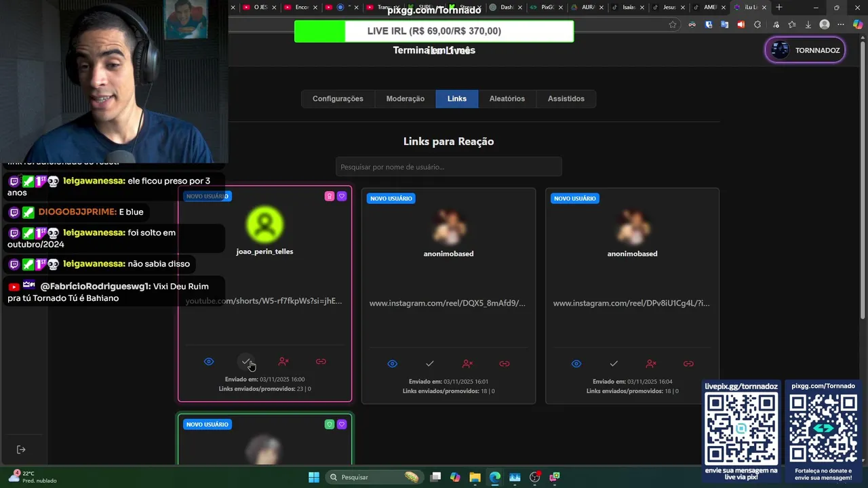The height and width of the screenshot is (488, 868).
Task: Approve the anonimobased link sent at 16:01
Action: 430,364
